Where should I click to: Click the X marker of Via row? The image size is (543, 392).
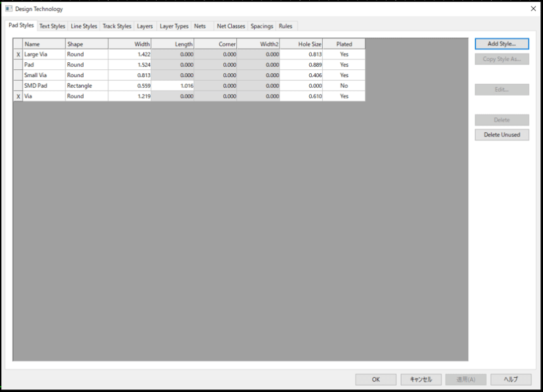point(18,96)
